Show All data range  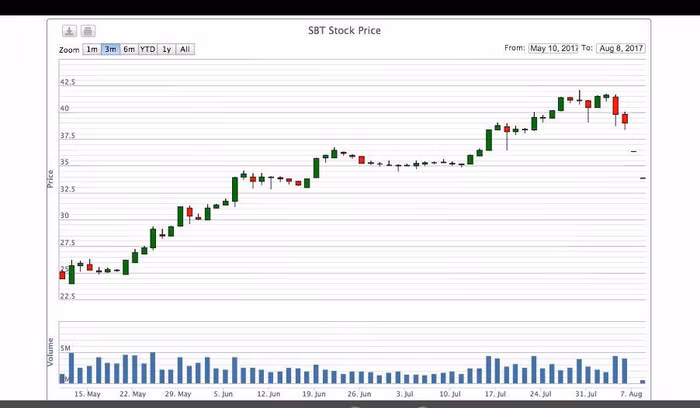point(185,49)
